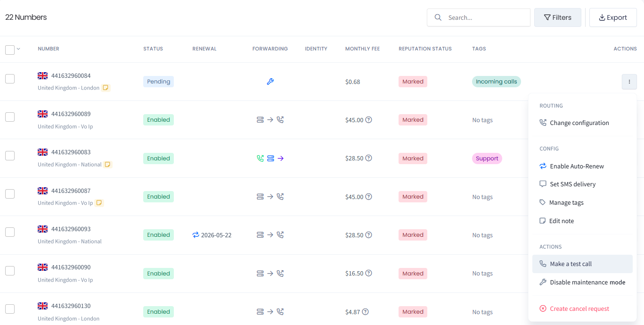Open the three-dot actions menu for 441632960084
This screenshot has width=644, height=325.
click(x=629, y=82)
